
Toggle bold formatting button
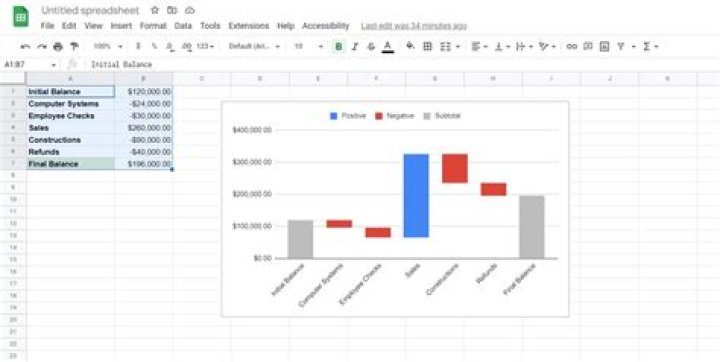point(338,46)
